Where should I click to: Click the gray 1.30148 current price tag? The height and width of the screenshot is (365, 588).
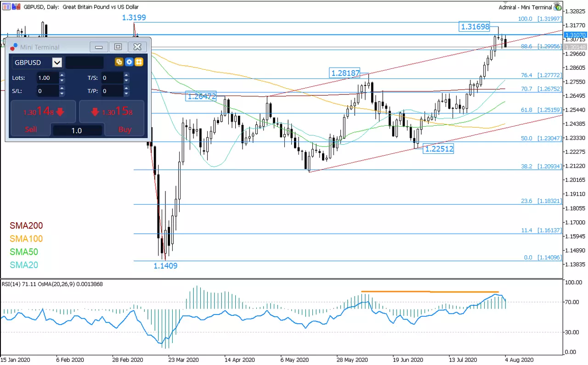coord(575,47)
